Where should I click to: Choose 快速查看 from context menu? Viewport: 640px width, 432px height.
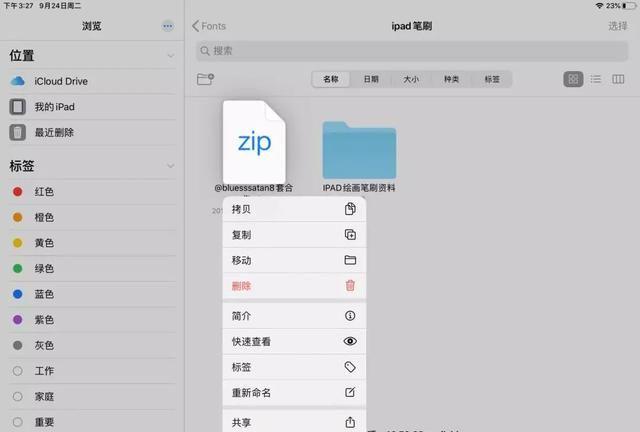[294, 341]
